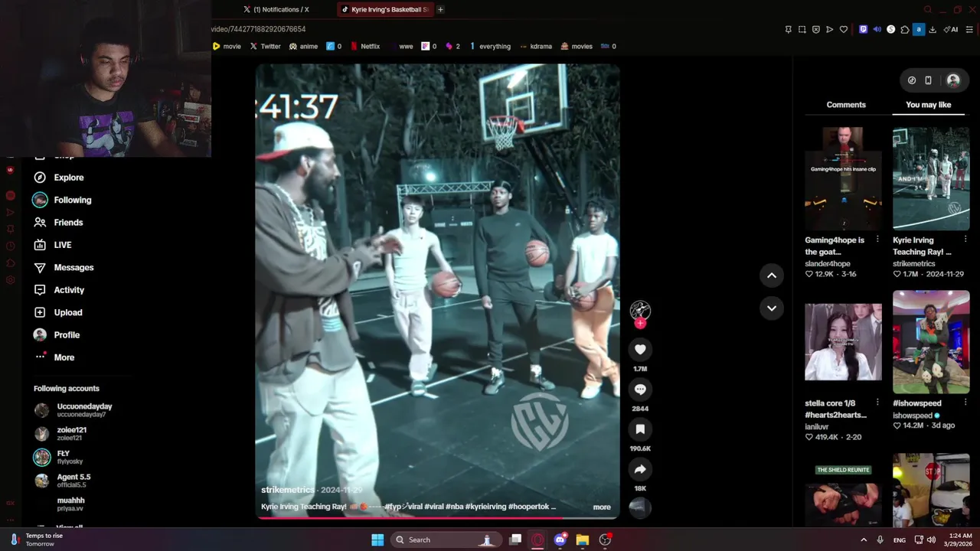
Task: Click the browser send flow icon
Action: (x=829, y=29)
